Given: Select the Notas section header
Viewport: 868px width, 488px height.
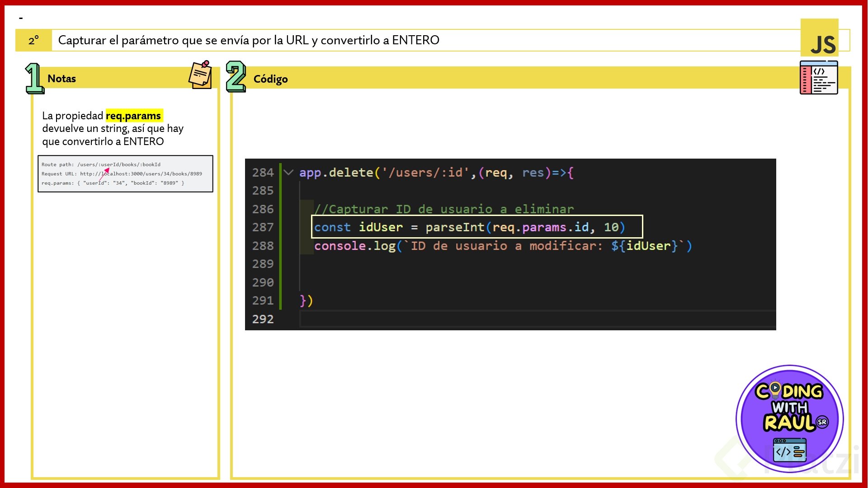Looking at the screenshot, I should click(x=62, y=79).
